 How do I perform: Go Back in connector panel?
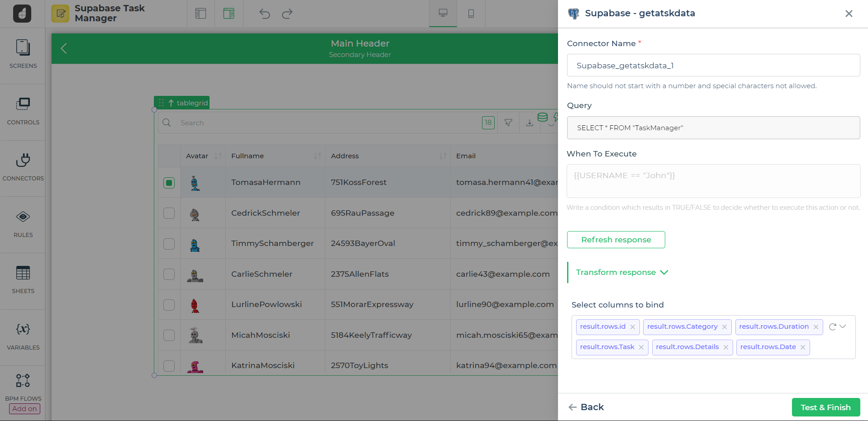[x=586, y=407]
